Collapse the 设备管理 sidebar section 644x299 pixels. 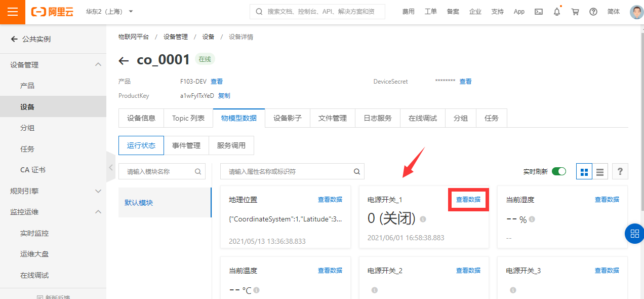pos(53,65)
